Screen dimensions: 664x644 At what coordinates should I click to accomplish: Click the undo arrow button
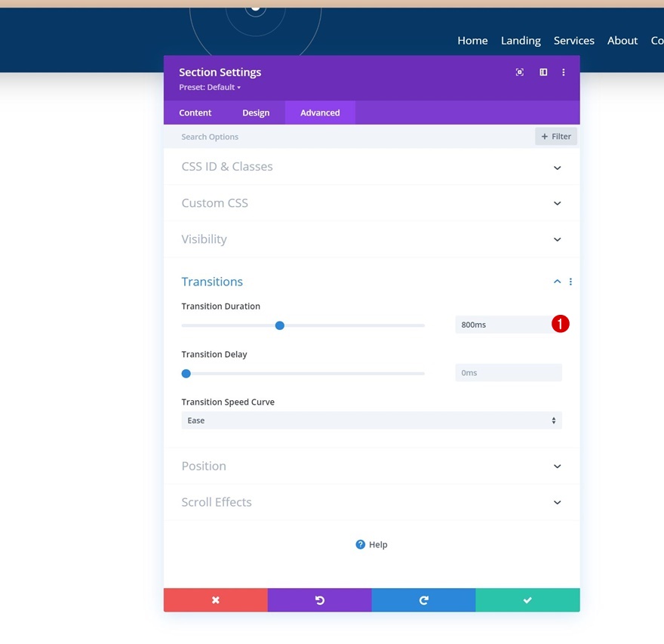tap(320, 599)
